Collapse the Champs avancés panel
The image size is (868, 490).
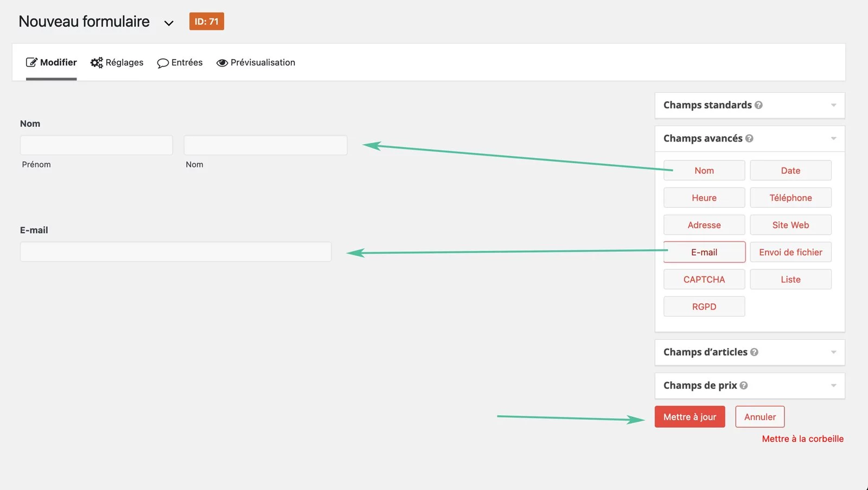[834, 138]
